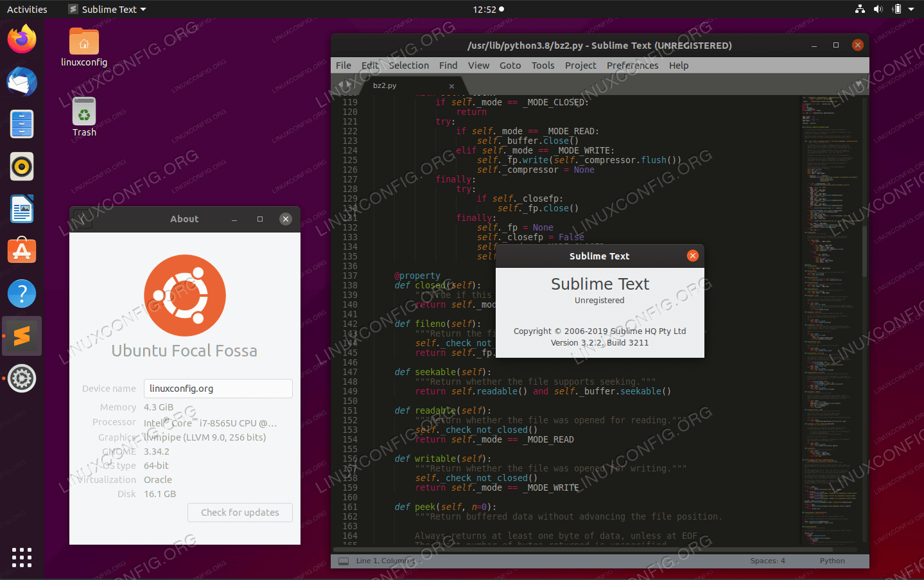The height and width of the screenshot is (580, 924).
Task: Click the Device name text field
Action: point(218,389)
